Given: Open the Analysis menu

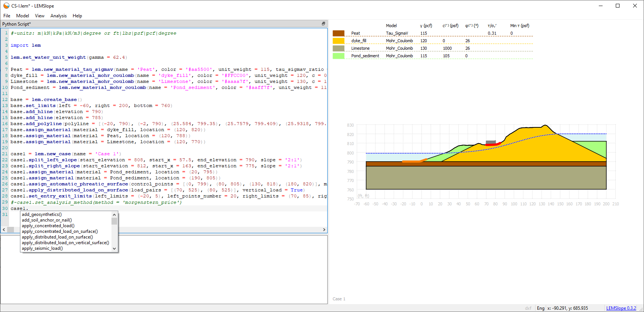Looking at the screenshot, I should click(58, 16).
